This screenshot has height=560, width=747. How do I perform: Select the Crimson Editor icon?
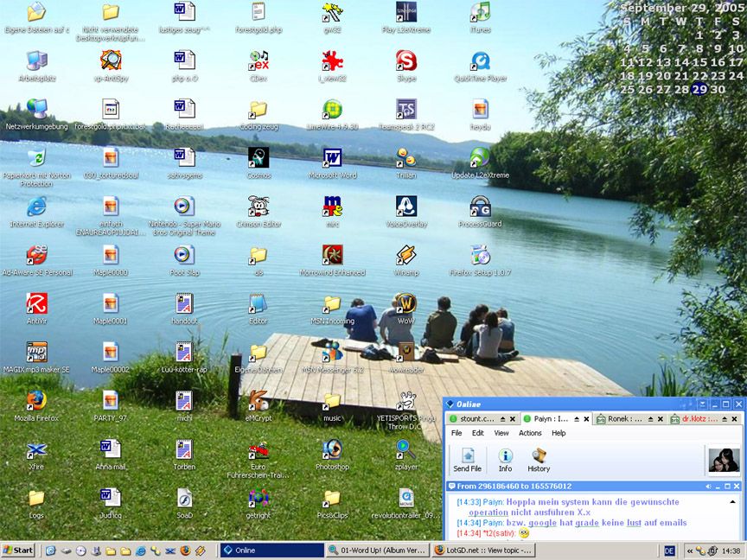pyautogui.click(x=259, y=207)
